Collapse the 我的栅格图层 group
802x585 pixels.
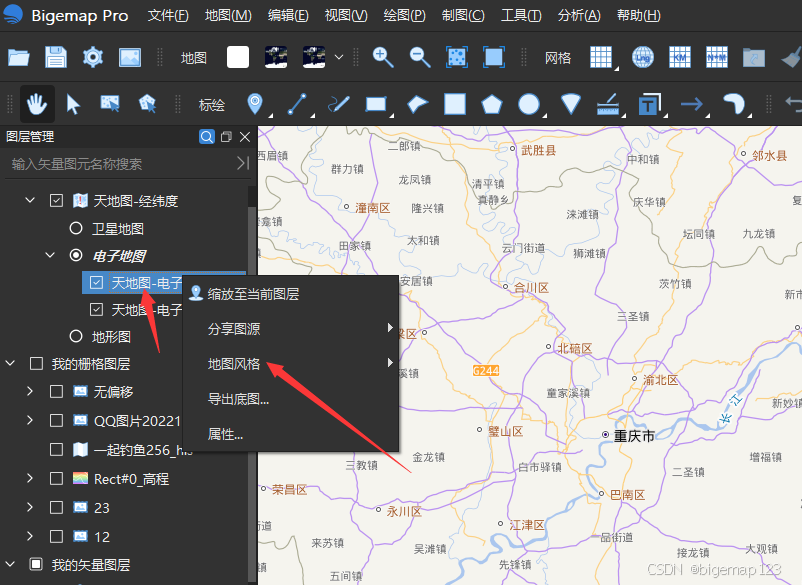(x=10, y=363)
